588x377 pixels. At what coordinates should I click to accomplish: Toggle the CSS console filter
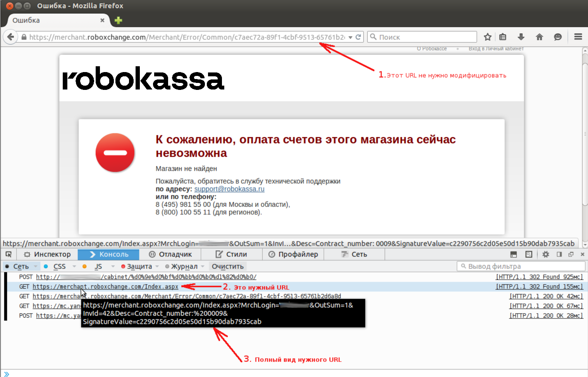coord(55,266)
